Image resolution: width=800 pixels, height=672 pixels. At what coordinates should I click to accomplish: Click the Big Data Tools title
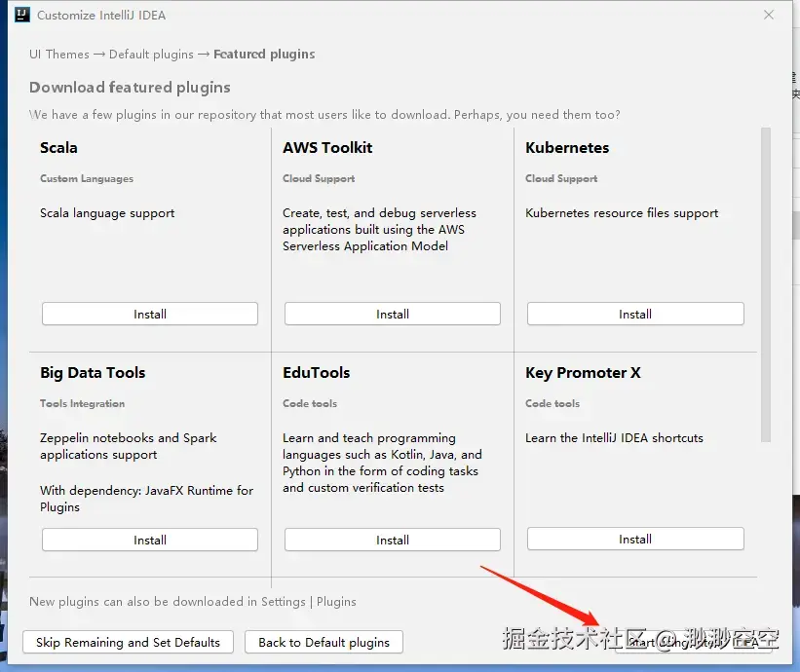[x=93, y=373]
